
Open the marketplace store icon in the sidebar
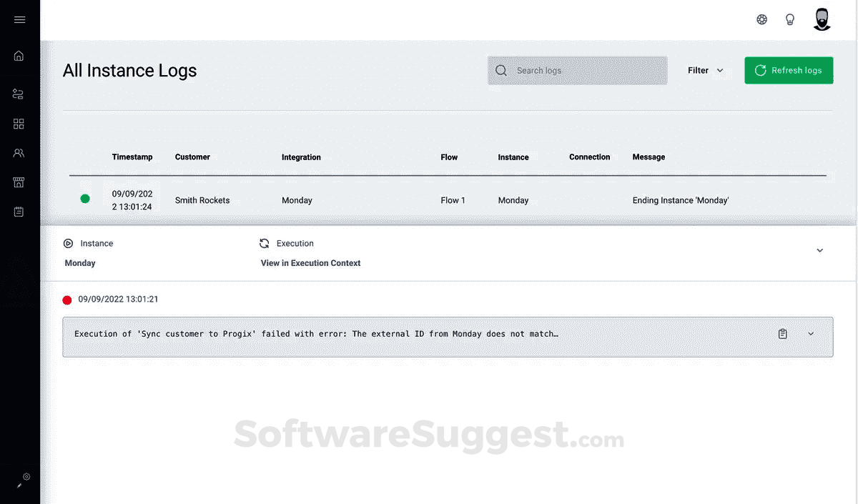pyautogui.click(x=19, y=182)
